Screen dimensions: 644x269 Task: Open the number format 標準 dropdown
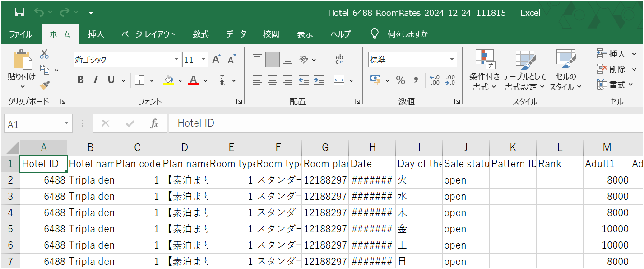(452, 60)
